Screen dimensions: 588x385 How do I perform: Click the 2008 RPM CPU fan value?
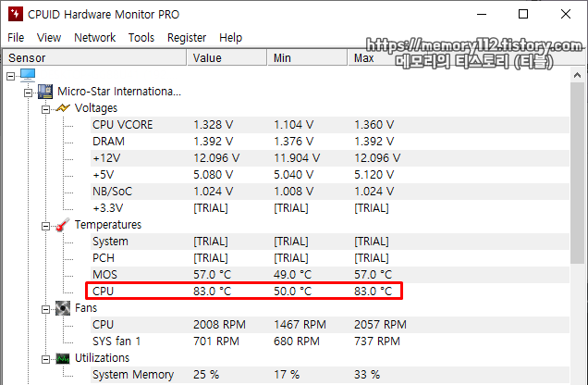pos(219,325)
